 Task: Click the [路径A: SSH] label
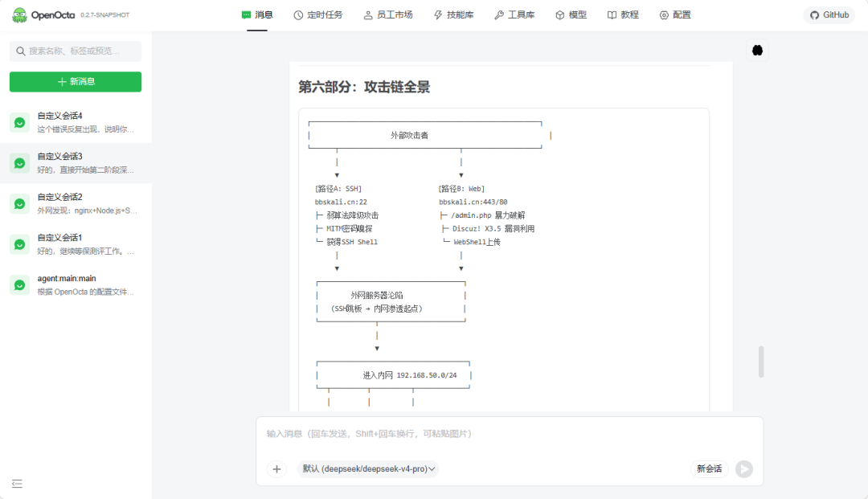click(338, 189)
